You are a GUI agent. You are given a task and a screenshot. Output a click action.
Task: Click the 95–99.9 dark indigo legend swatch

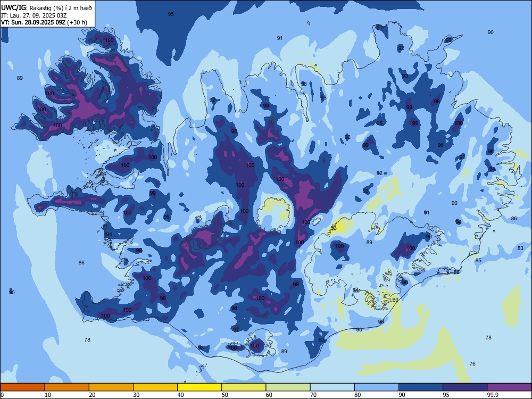[x=465, y=387]
